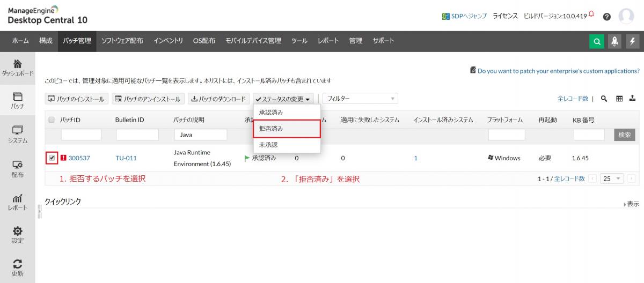Check the select-all header checkbox

pyautogui.click(x=52, y=120)
